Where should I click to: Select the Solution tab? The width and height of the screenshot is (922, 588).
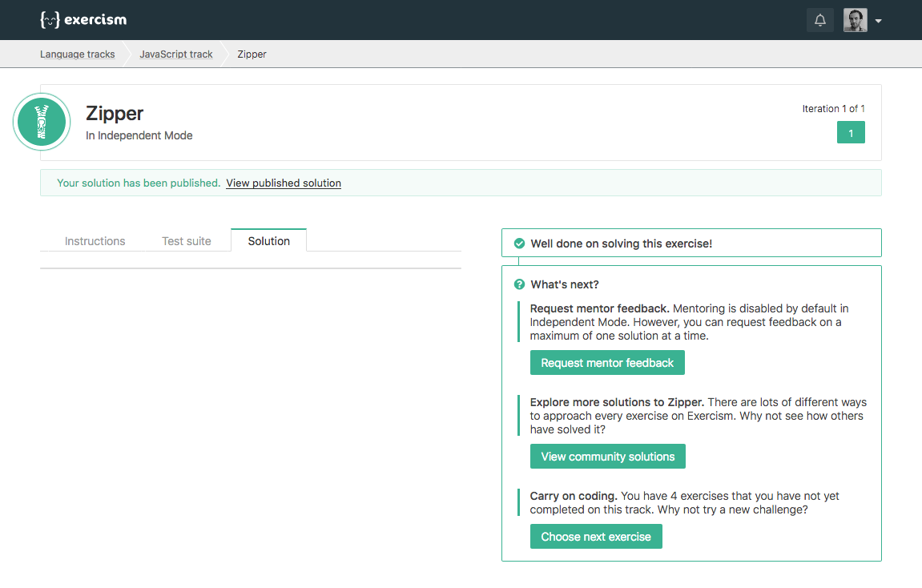tap(268, 240)
